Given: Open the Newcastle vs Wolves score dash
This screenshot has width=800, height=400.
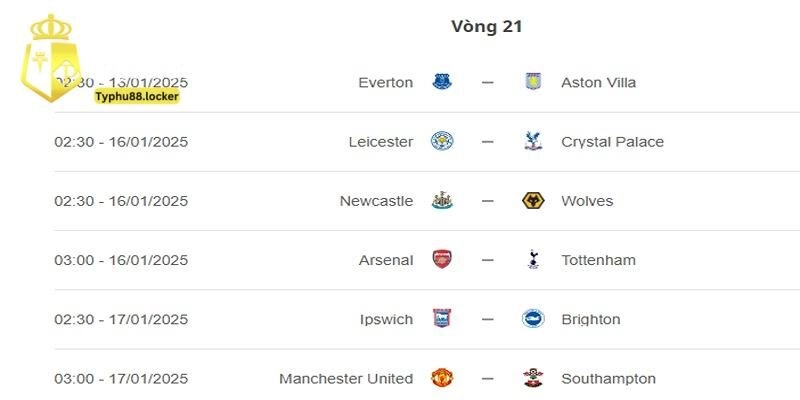Looking at the screenshot, I should point(487,201).
